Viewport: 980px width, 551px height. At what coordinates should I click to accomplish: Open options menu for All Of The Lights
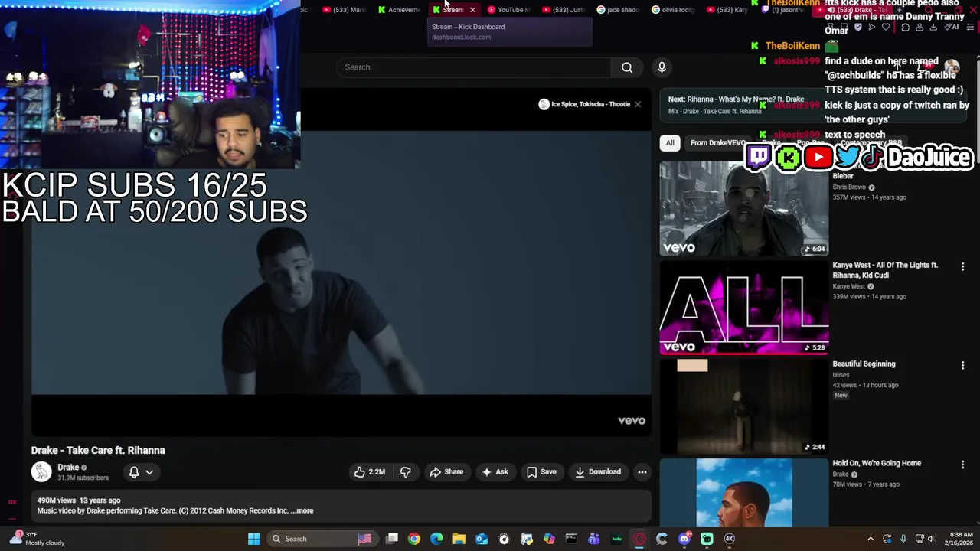tap(962, 266)
